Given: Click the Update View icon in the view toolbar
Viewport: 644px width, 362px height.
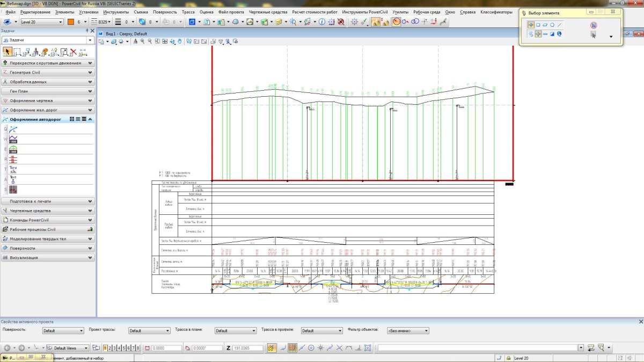Looking at the screenshot, I should tap(135, 41).
